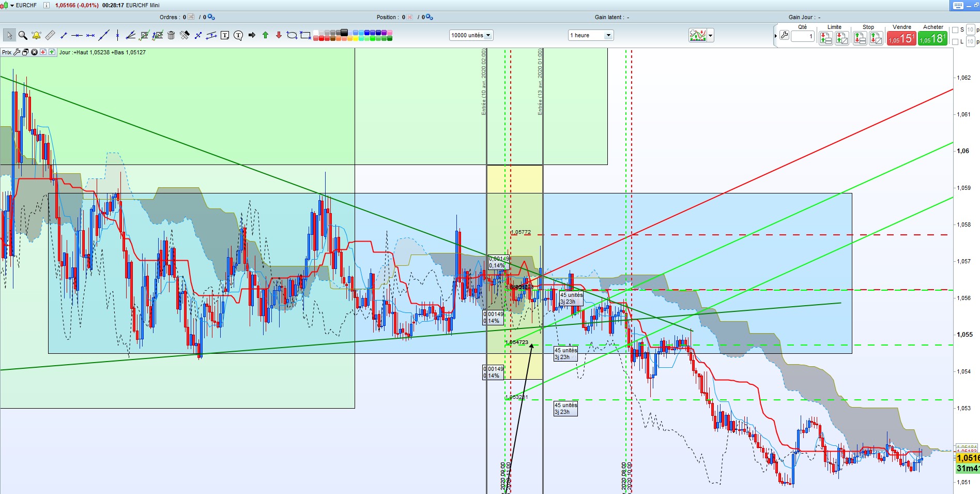
Task: Select the ellipse drawing tool
Action: pos(292,35)
